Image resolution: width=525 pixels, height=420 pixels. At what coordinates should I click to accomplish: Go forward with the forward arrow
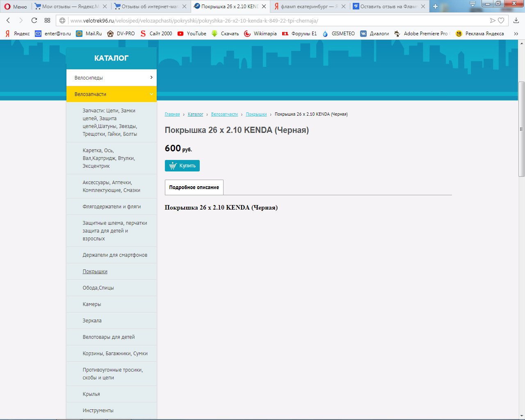[21, 21]
